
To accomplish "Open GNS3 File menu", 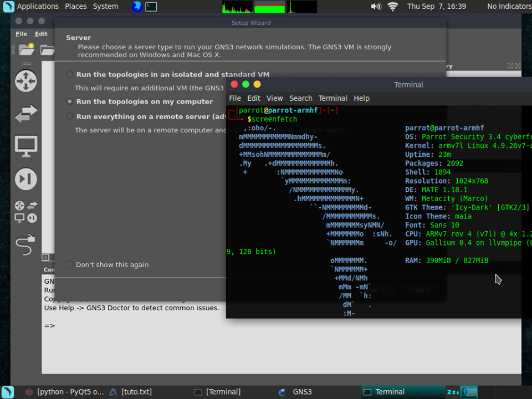I will point(22,34).
